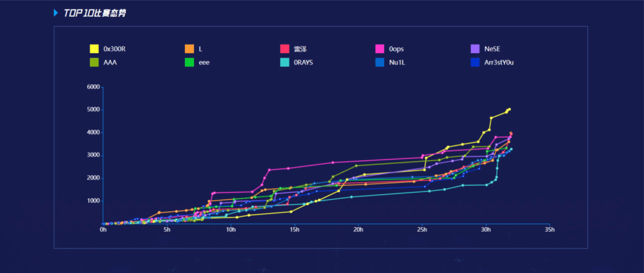Click the 35h label at the x-axis end

(549, 229)
